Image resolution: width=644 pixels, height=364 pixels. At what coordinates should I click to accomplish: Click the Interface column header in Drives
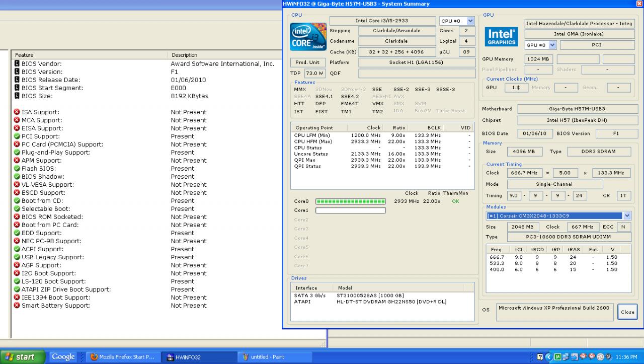(313, 288)
